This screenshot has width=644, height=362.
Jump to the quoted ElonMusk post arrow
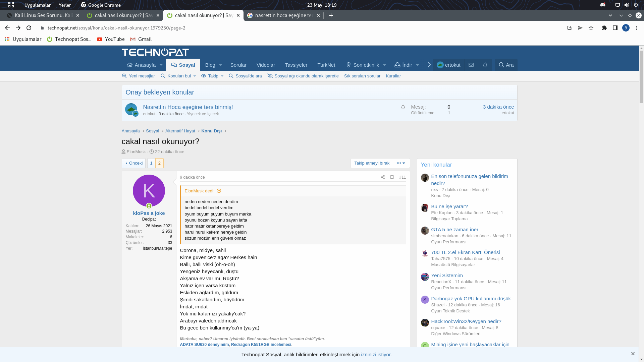pyautogui.click(x=219, y=191)
